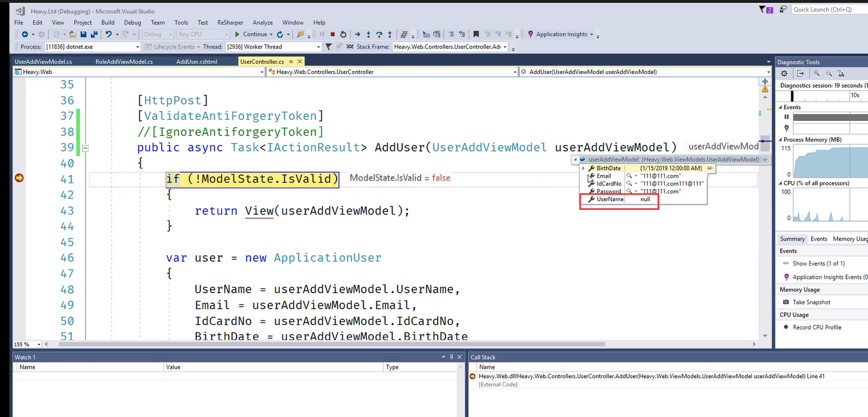Click the Continue debugging play icon
Viewport: 868px width, 417px height.
[237, 34]
